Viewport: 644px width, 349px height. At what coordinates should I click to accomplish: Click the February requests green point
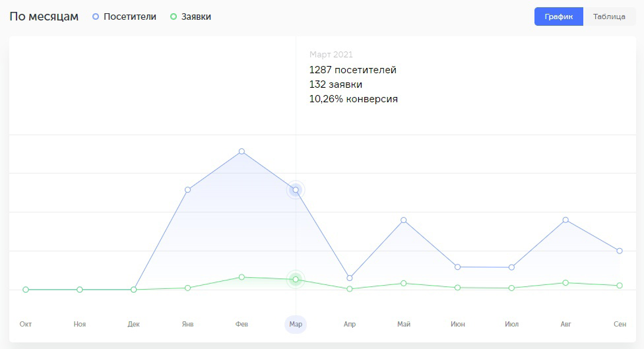click(241, 277)
